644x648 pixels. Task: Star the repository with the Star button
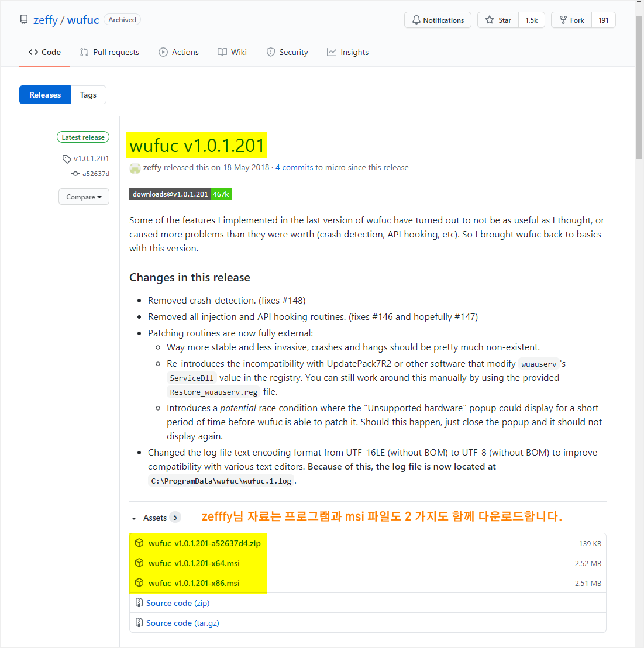pos(498,20)
